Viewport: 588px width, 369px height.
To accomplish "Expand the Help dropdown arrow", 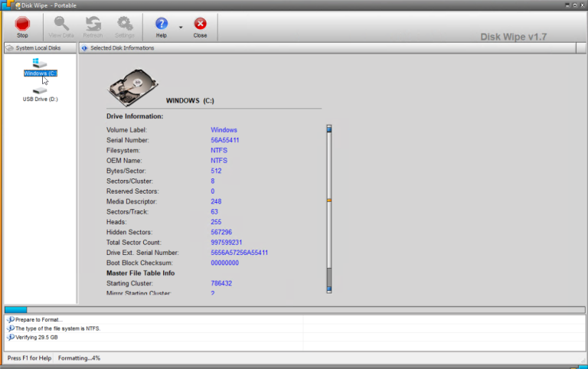I will 181,28.
